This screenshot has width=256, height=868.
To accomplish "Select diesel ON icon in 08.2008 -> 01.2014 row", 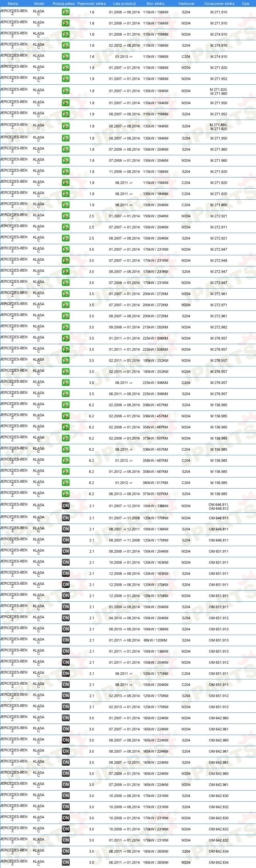I will (x=65, y=551).
